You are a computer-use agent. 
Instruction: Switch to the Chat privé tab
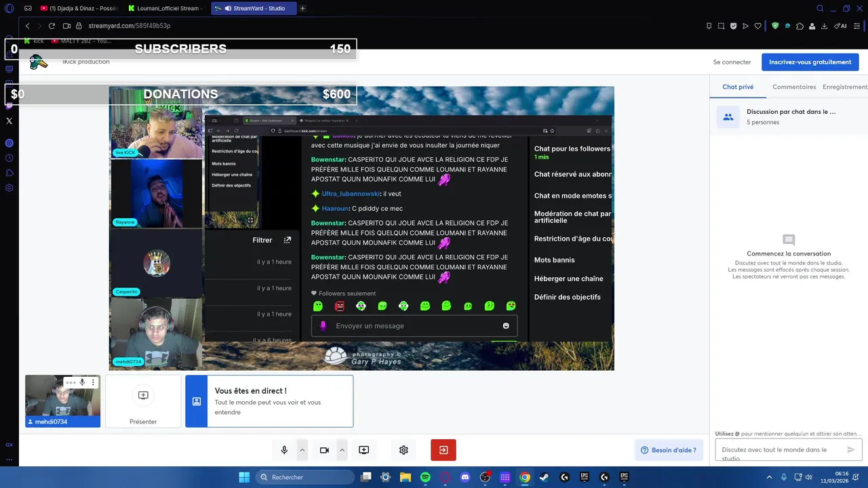pyautogui.click(x=738, y=87)
